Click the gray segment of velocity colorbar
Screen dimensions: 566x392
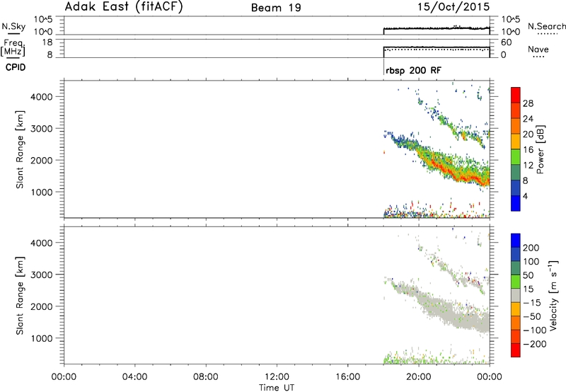516,296
